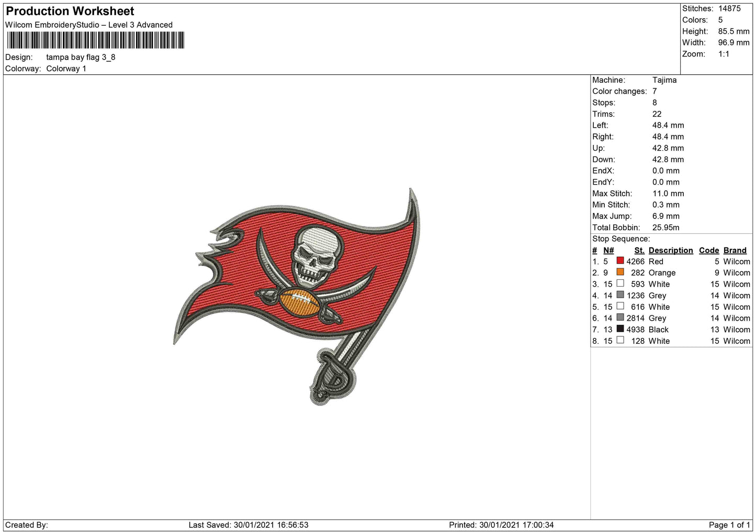Click the orange swatch for stop 2
This screenshot has height=532, width=756.
coord(620,272)
